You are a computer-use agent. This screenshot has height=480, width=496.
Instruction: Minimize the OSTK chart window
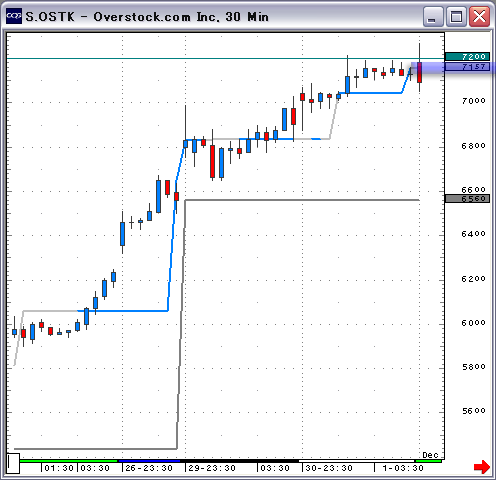click(x=432, y=16)
